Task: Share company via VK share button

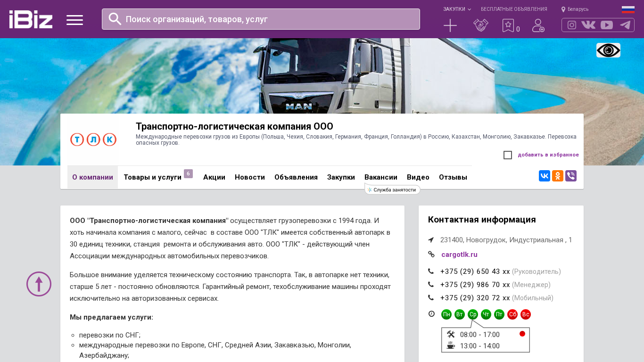Action: 545,176
